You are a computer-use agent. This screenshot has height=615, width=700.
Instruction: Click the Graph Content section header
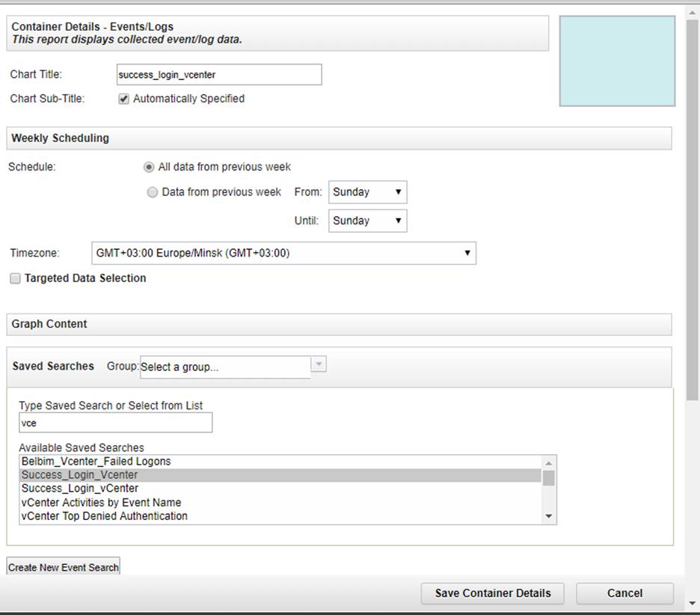(339, 324)
